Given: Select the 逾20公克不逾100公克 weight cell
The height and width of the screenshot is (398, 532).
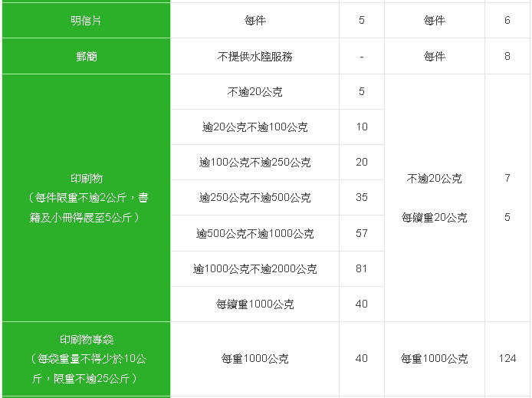Looking at the screenshot, I should click(x=255, y=127).
